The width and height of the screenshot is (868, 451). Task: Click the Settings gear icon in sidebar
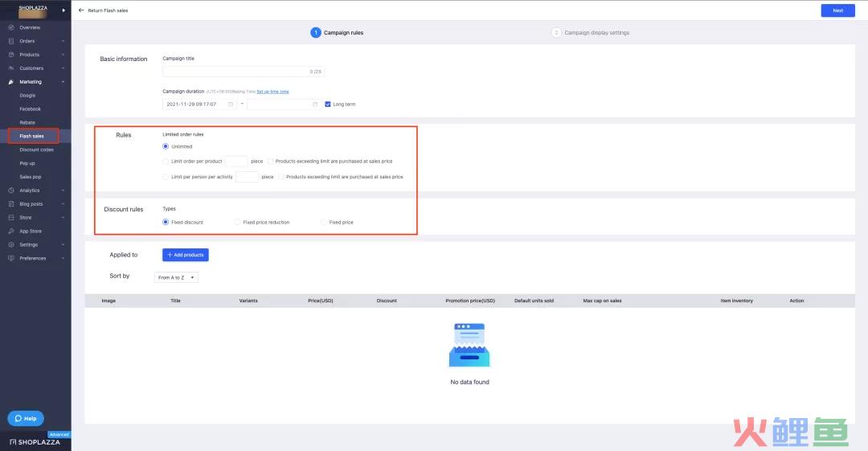11,244
